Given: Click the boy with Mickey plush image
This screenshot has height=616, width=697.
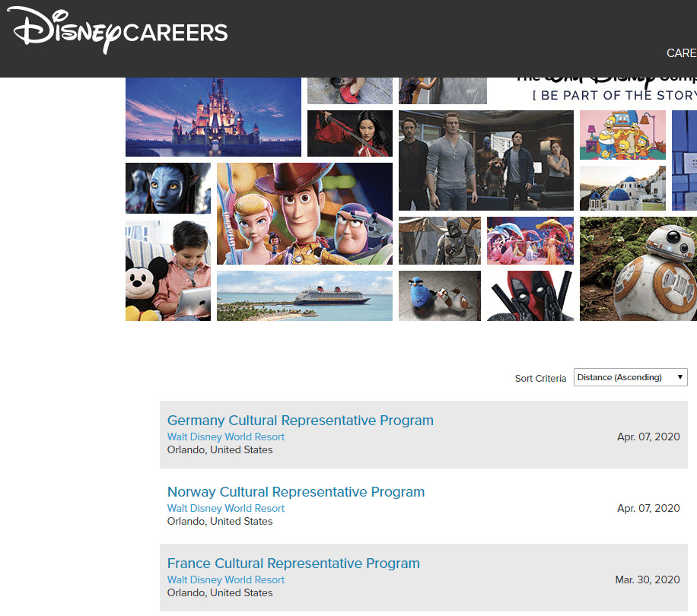Looking at the screenshot, I should pos(168,271).
